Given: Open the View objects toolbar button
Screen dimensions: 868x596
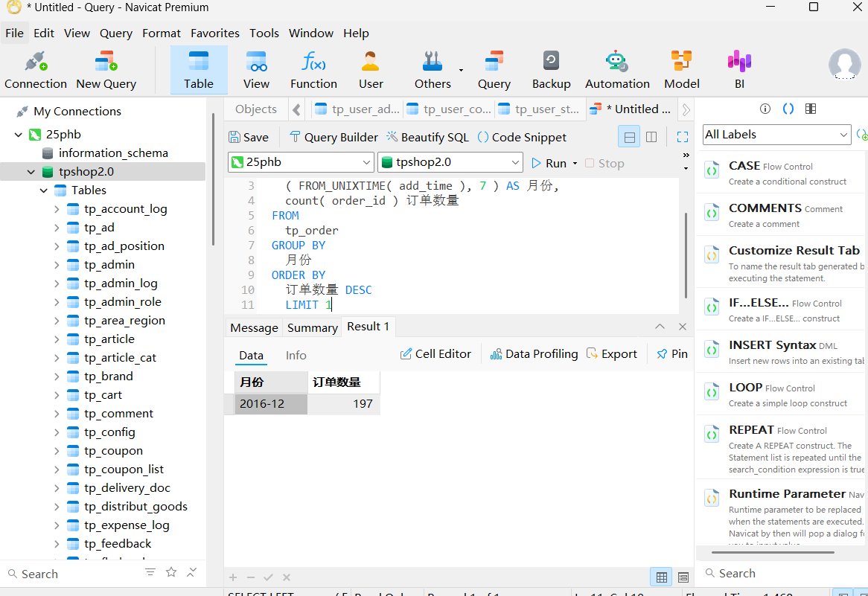Looking at the screenshot, I should pos(256,70).
